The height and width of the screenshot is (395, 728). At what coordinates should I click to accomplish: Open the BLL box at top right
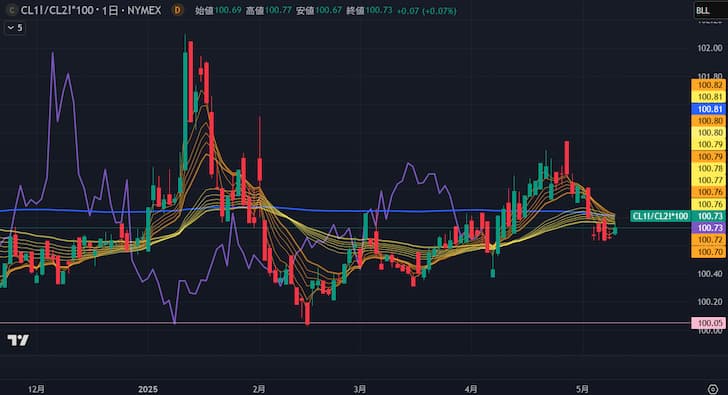(x=710, y=10)
